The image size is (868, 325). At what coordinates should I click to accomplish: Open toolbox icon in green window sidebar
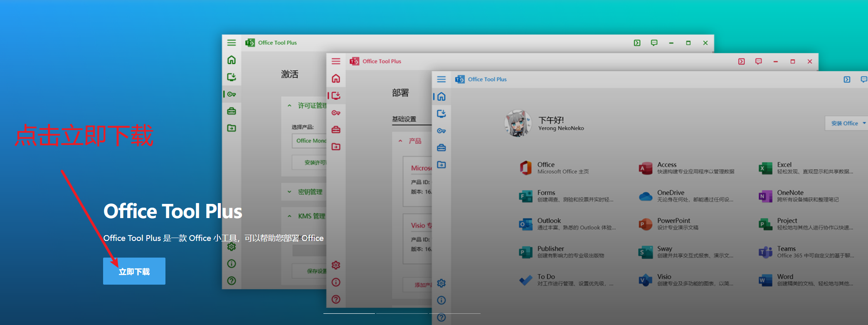click(x=232, y=111)
